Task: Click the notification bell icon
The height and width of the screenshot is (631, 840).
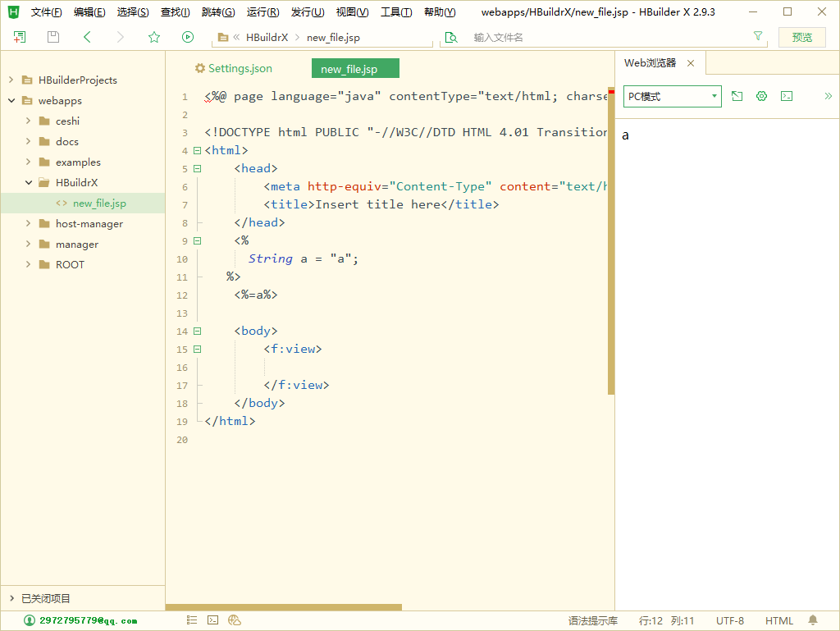Action: [813, 620]
